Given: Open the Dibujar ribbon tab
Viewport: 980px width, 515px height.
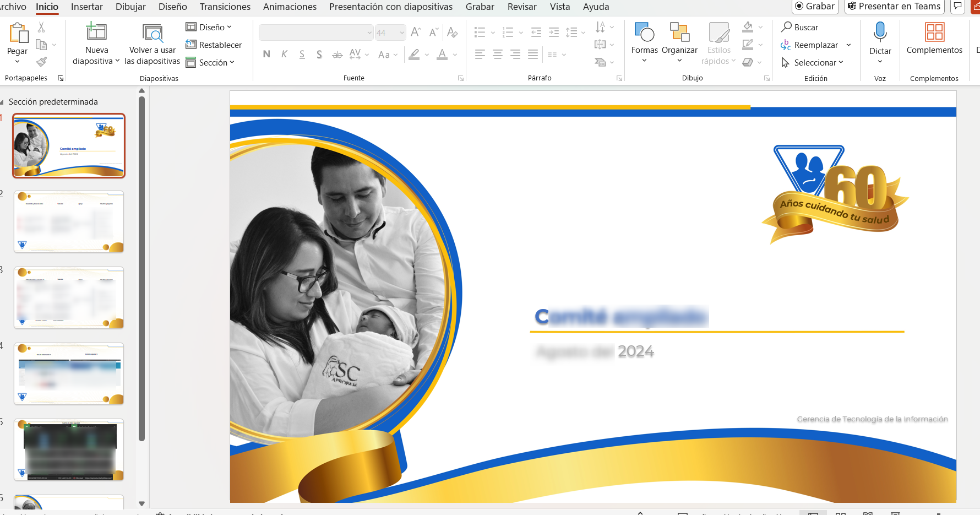Looking at the screenshot, I should pos(130,7).
